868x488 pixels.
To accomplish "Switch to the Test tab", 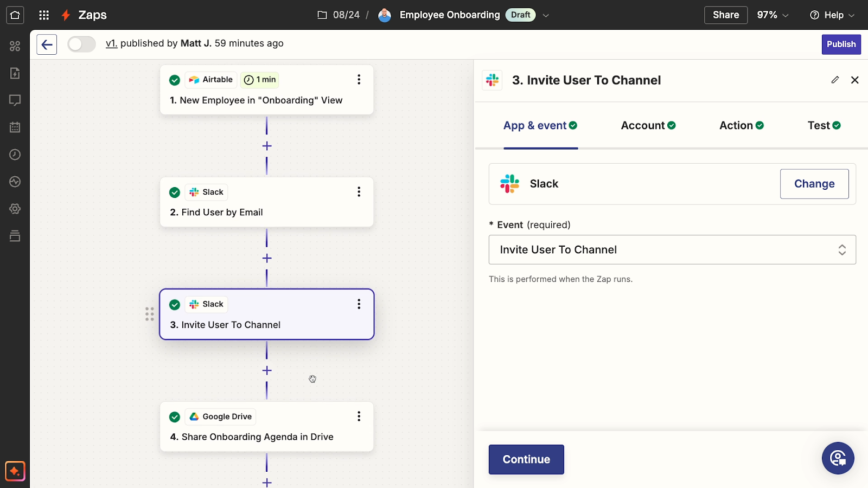I will pyautogui.click(x=824, y=125).
